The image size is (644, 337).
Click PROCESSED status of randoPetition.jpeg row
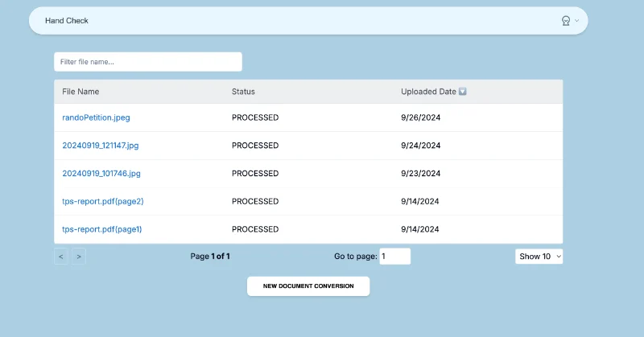coord(255,117)
